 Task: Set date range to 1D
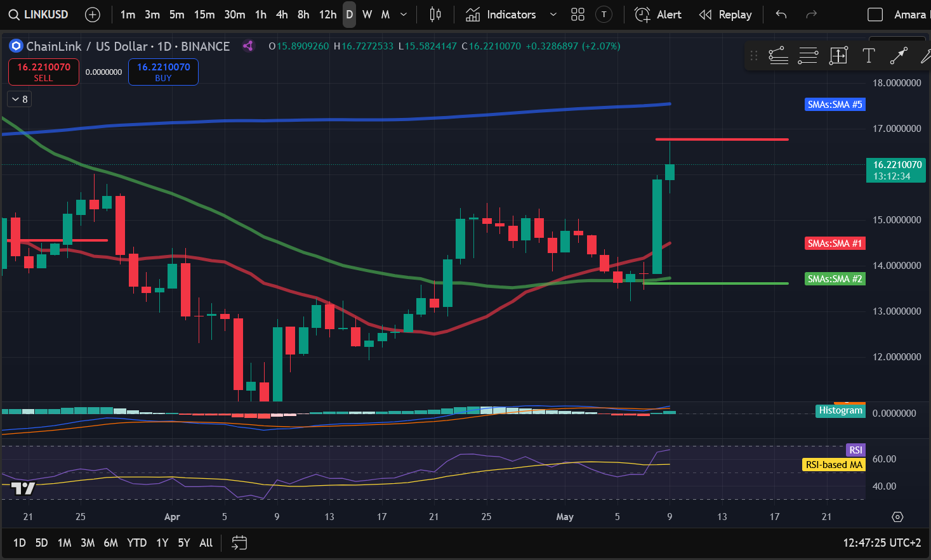20,543
